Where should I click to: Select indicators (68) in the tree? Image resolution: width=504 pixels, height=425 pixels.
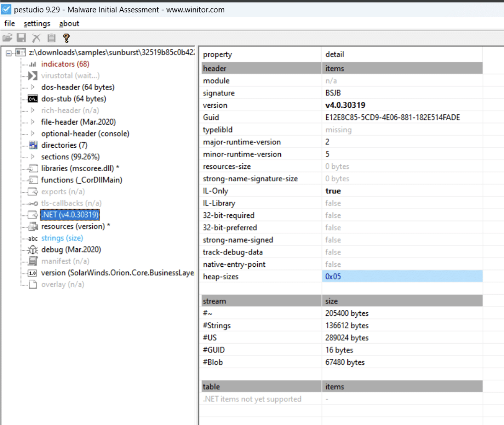click(x=65, y=64)
